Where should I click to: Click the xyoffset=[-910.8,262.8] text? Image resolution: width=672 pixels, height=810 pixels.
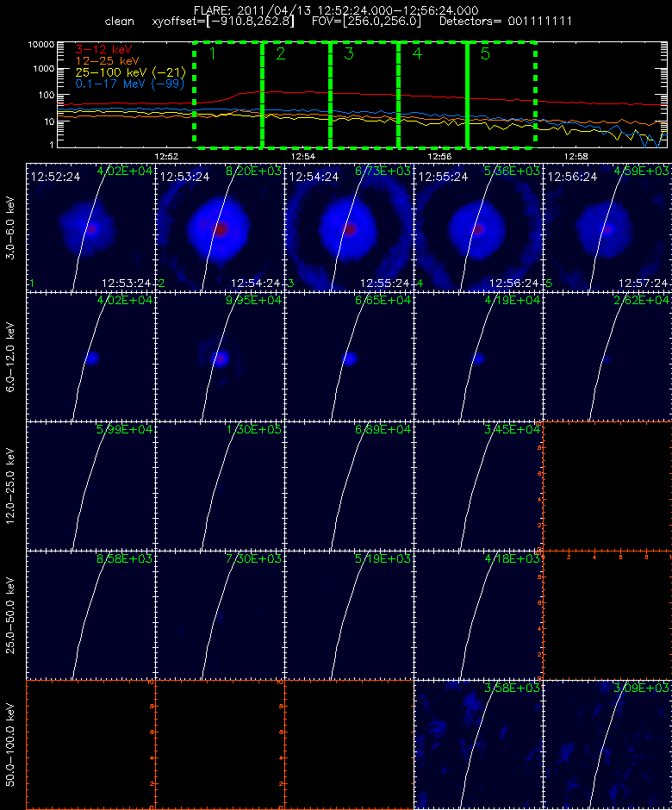tap(223, 22)
